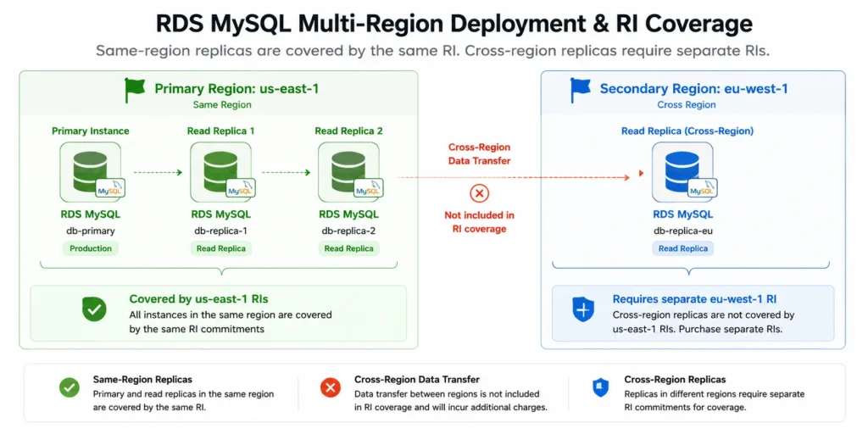Click the Production tag under db-primary
Screen dimensions: 868x434
pos(91,248)
